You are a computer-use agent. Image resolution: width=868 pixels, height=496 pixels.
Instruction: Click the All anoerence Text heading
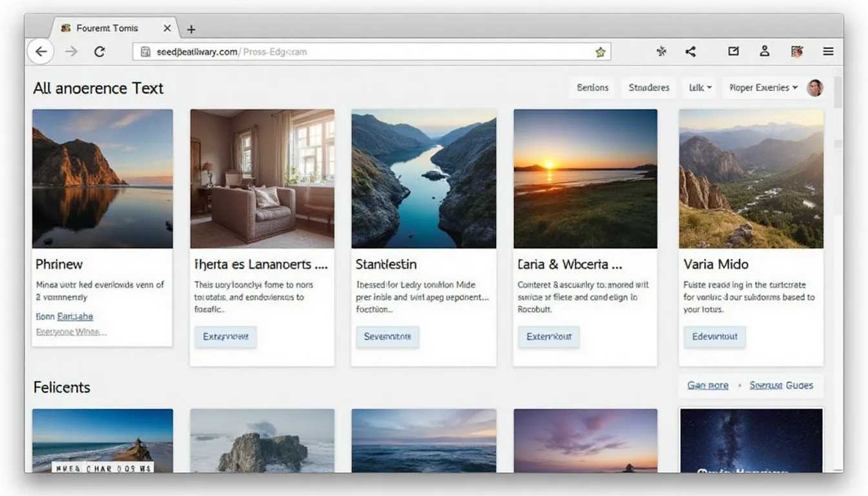point(98,88)
